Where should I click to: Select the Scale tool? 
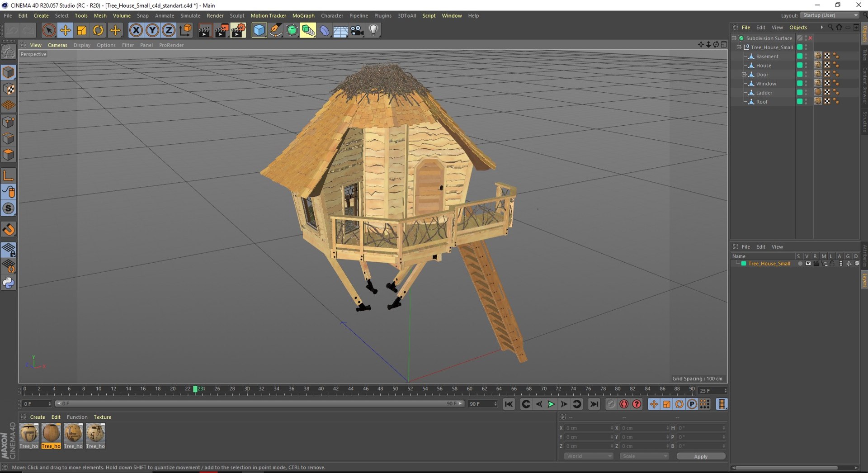[x=82, y=30]
